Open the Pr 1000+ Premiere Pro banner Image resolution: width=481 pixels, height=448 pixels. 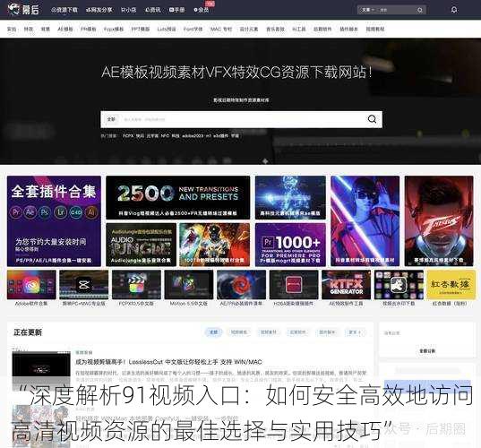[x=290, y=245]
